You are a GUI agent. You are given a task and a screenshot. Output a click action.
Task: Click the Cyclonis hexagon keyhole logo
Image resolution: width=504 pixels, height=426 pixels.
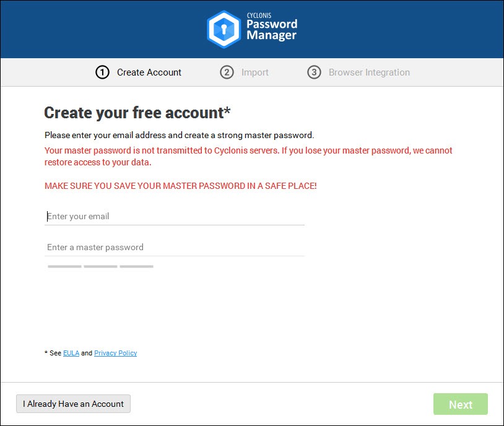click(224, 29)
